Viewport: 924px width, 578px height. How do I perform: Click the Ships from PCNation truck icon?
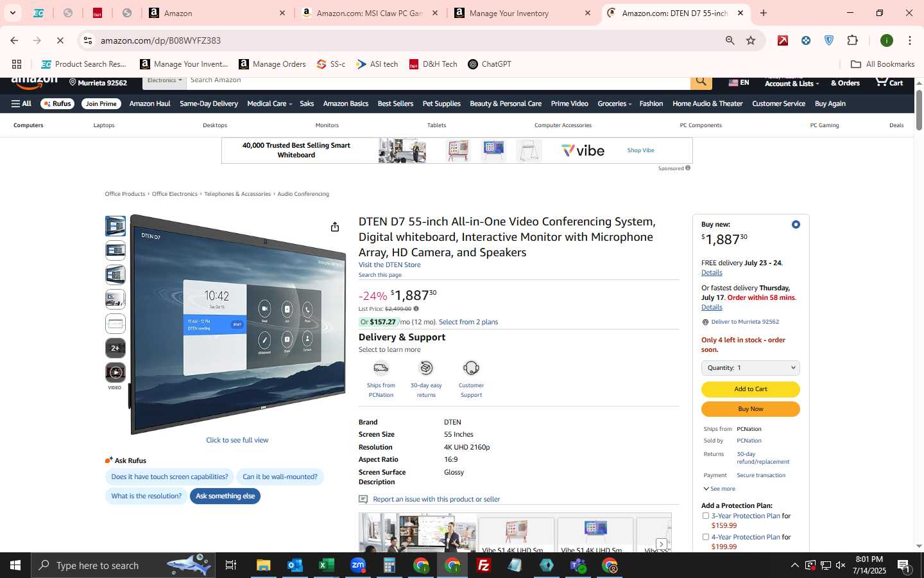pos(381,368)
